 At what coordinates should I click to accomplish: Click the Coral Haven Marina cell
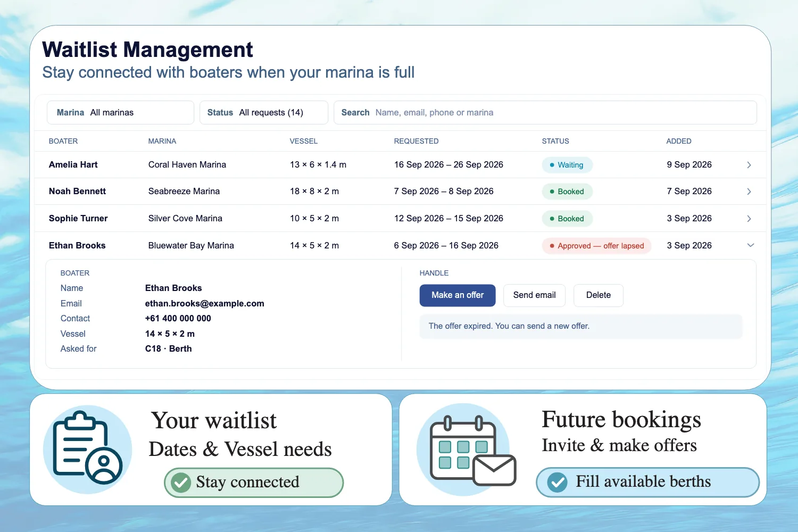point(187,165)
